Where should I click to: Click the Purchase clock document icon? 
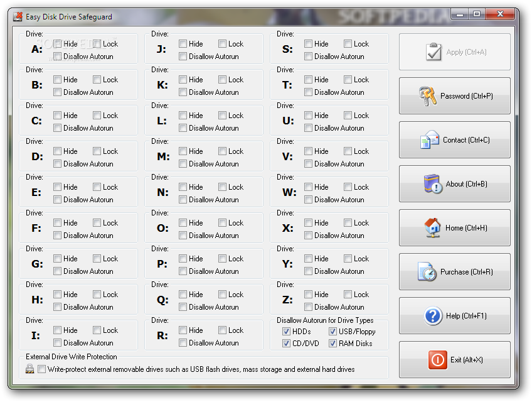point(427,271)
